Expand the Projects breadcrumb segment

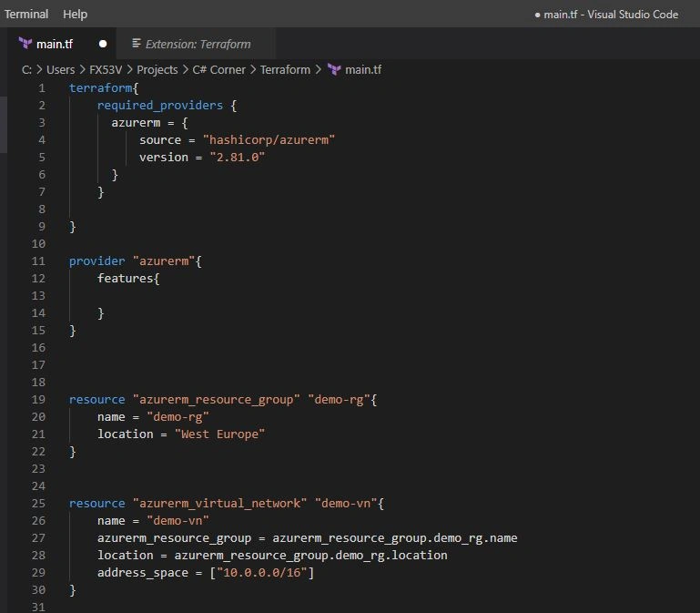[x=157, y=70]
